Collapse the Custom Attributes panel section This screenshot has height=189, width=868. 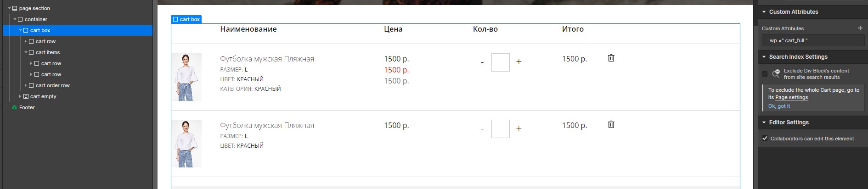(764, 12)
